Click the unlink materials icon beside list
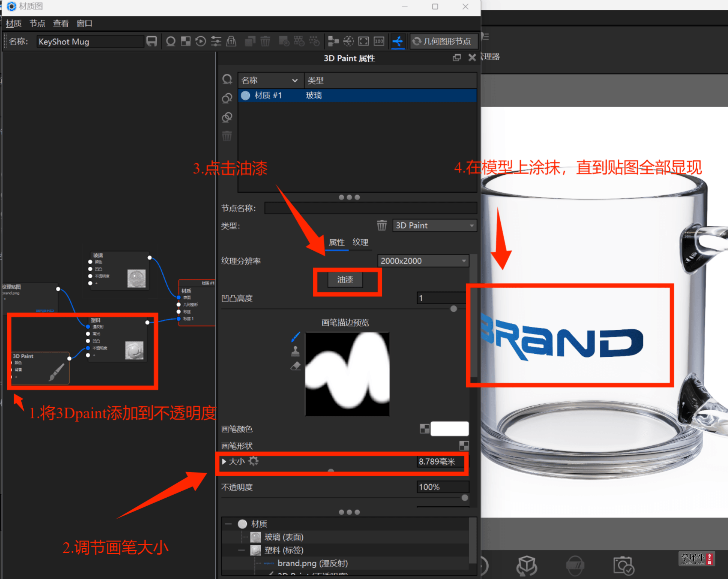Screen dimensions: 728x579 (227, 117)
